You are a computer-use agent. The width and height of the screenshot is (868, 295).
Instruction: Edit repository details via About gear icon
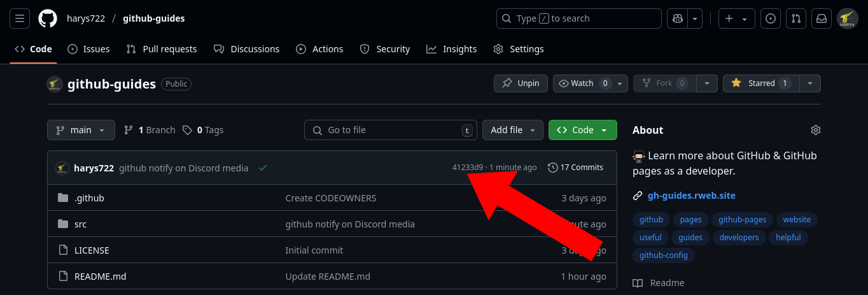[816, 130]
